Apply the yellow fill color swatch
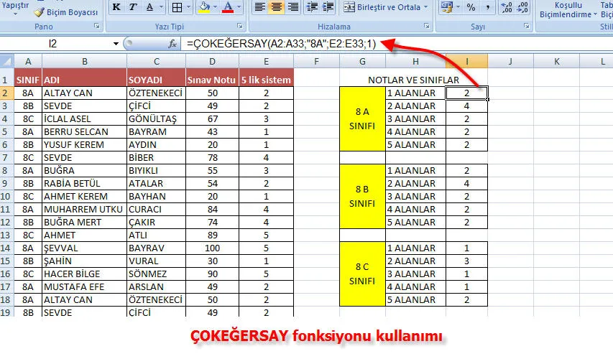Screen dimensions: 613x364 point(203,8)
